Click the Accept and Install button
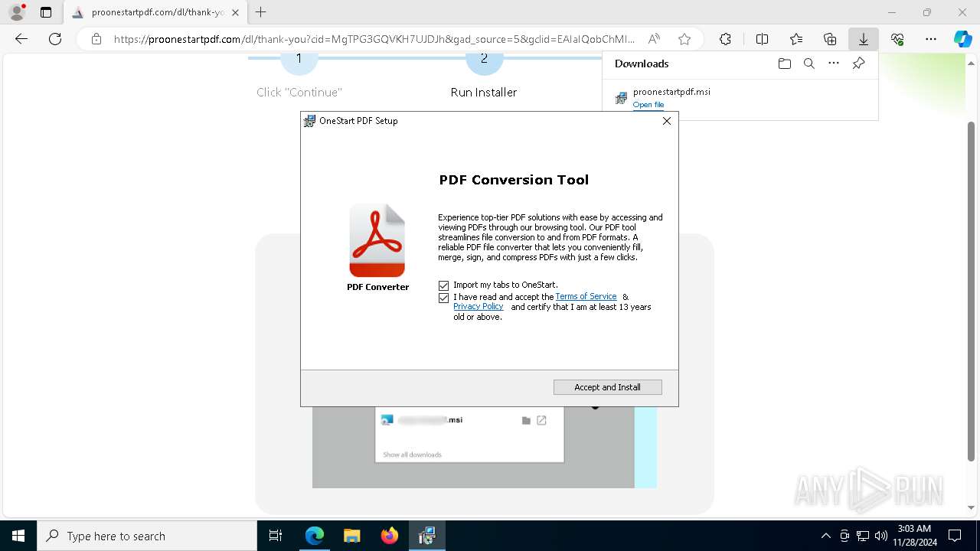Viewport: 980px width, 551px height. (607, 387)
